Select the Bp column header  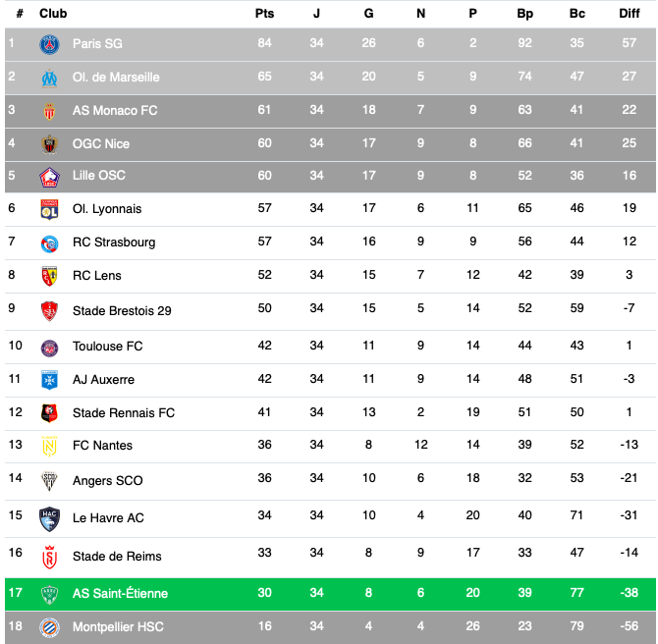(x=524, y=14)
